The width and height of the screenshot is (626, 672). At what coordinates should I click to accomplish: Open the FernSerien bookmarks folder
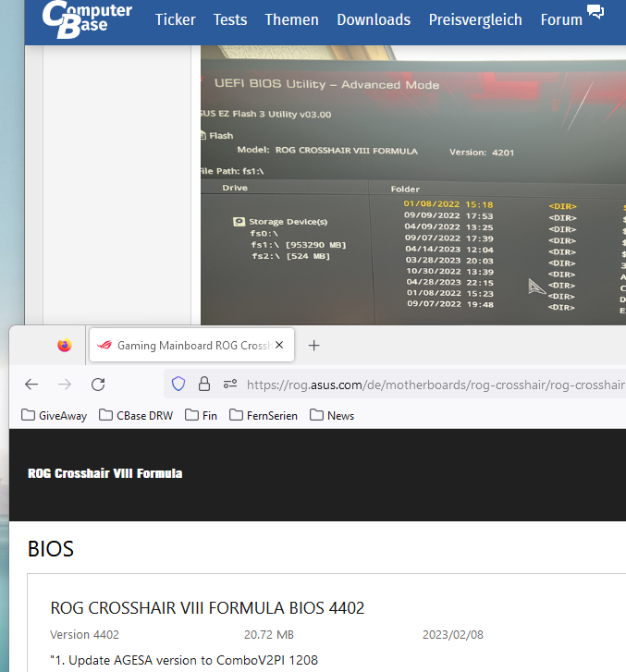264,415
